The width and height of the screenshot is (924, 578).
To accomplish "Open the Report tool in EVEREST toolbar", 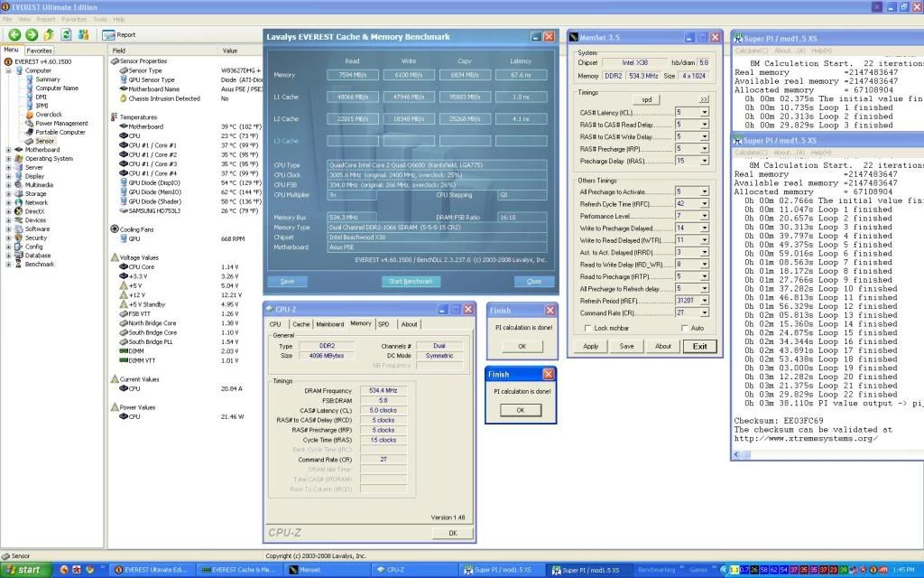I will [119, 35].
